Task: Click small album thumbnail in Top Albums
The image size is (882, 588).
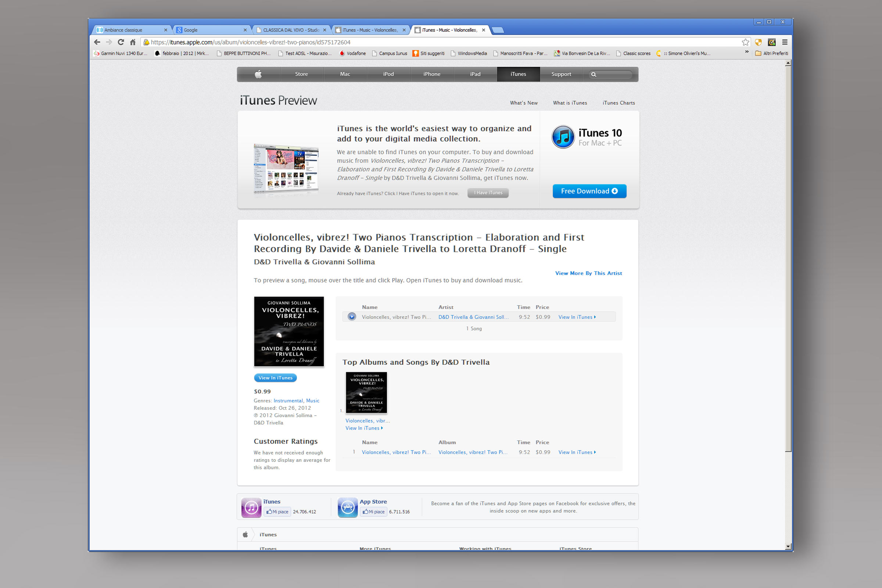Action: pyautogui.click(x=366, y=392)
